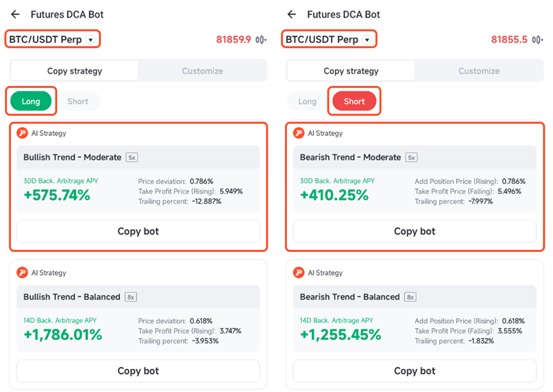The width and height of the screenshot is (553, 392).
Task: Click AI Strategy logo above Bullish Trend - Moderate
Action: click(22, 133)
